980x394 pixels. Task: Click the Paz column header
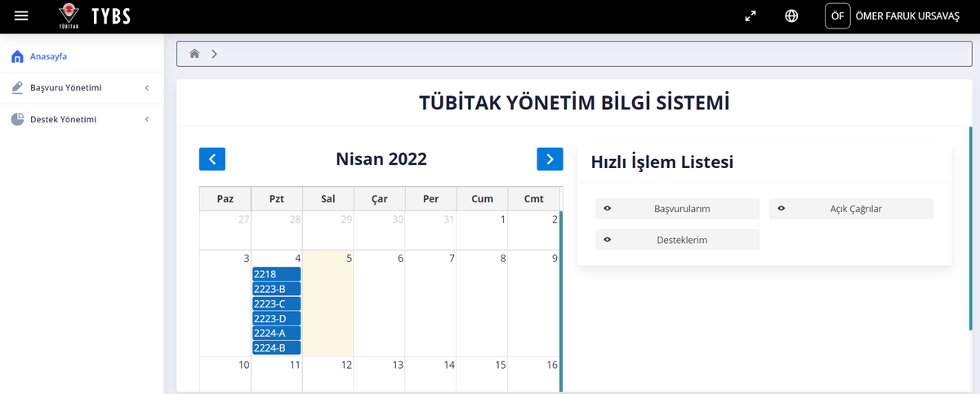pyautogui.click(x=225, y=199)
